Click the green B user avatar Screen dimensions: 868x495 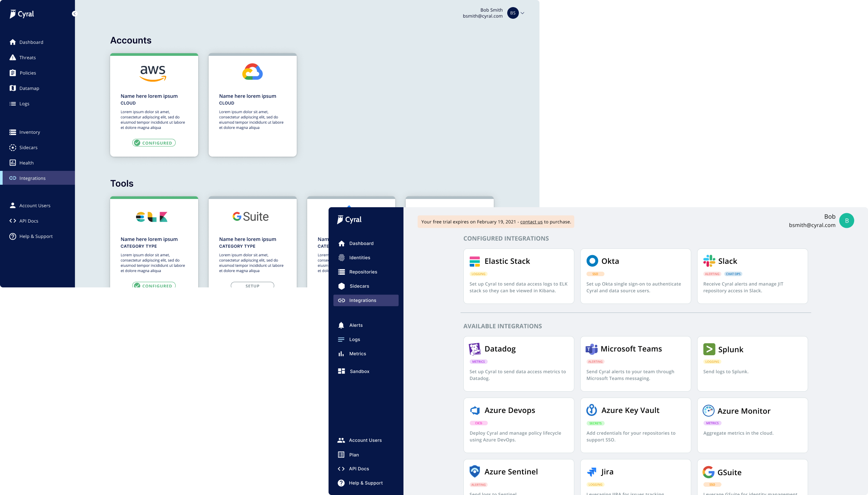pos(846,221)
